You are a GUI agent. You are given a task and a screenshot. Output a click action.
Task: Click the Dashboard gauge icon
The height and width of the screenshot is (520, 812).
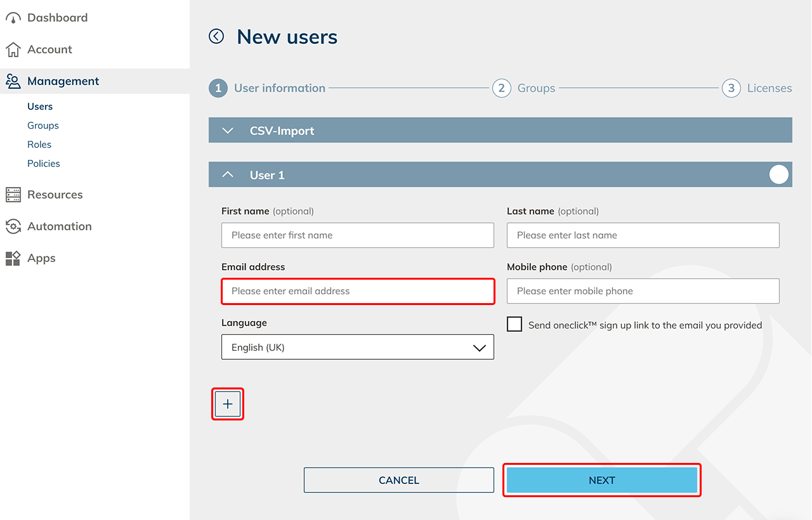(x=13, y=18)
